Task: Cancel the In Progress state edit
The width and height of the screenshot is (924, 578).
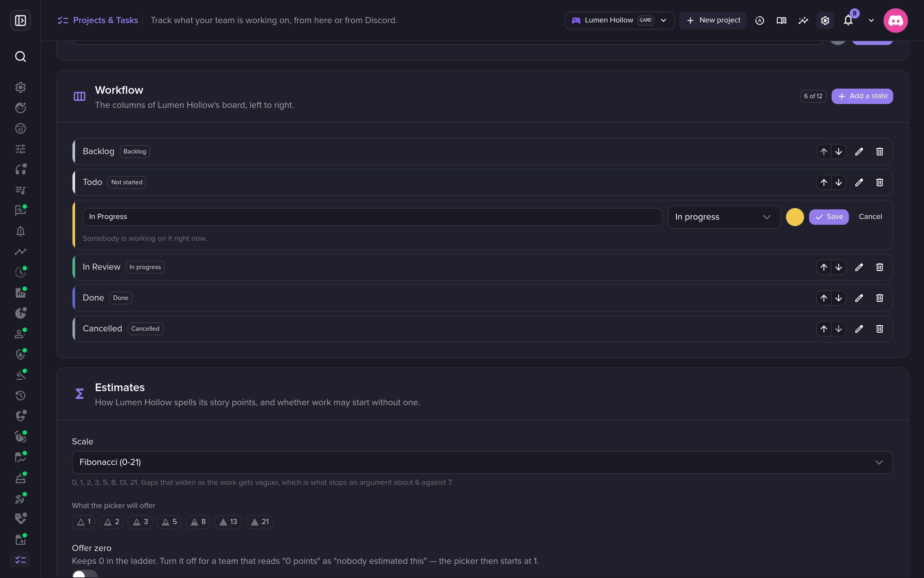Action: (x=870, y=217)
